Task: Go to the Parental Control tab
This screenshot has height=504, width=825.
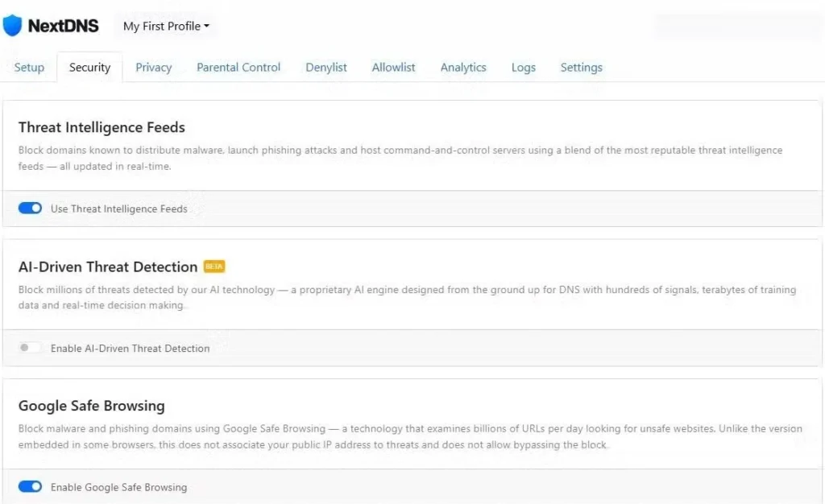Action: pos(238,68)
